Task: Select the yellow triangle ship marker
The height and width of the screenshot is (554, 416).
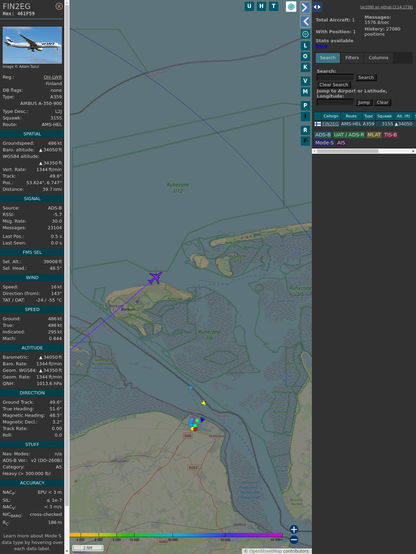Action: [204, 403]
